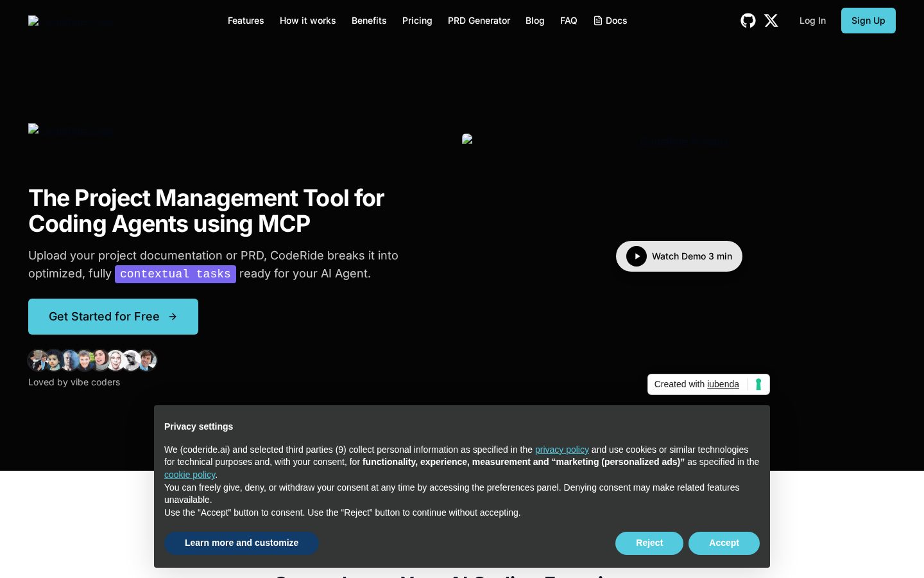This screenshot has height=578, width=924.
Task: Click the Project Management Tool headline
Action: (x=206, y=211)
